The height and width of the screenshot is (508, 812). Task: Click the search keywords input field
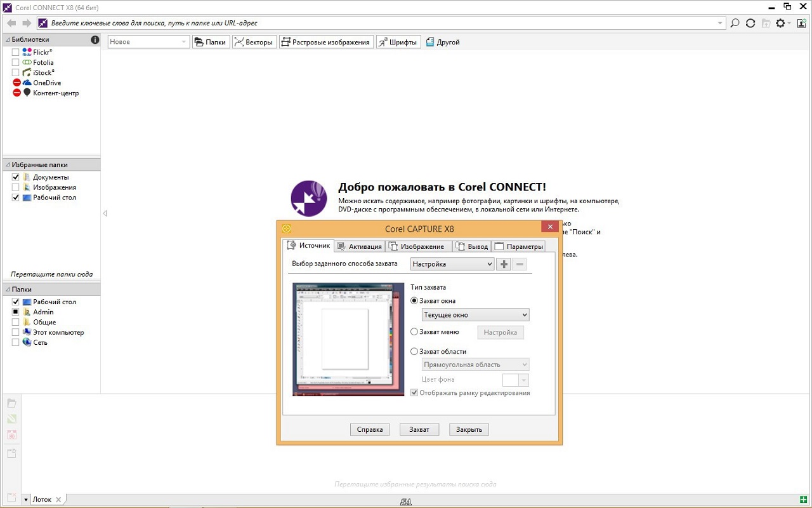(381, 23)
